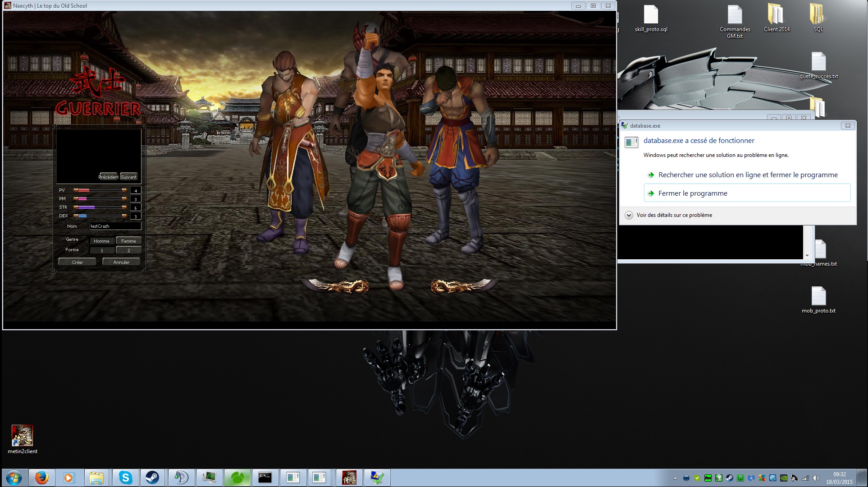Image resolution: width=868 pixels, height=487 pixels.
Task: Open Windows Media Player from taskbar
Action: (x=69, y=478)
